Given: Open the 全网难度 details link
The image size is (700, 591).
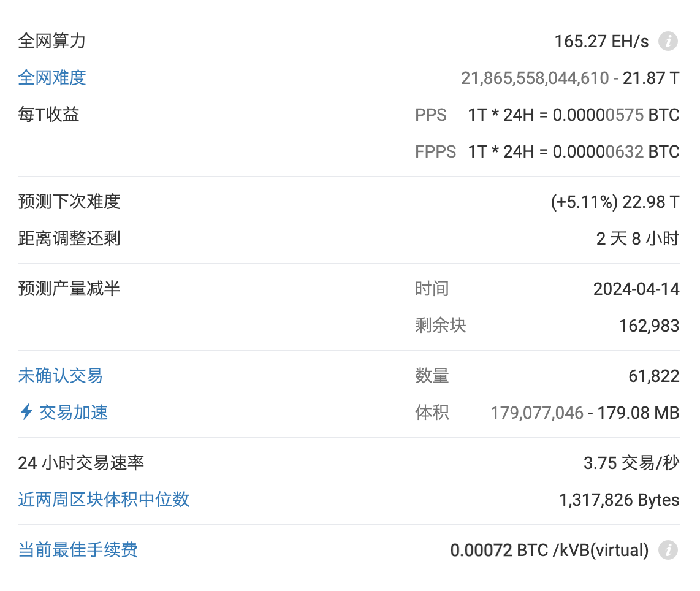Looking at the screenshot, I should [51, 78].
